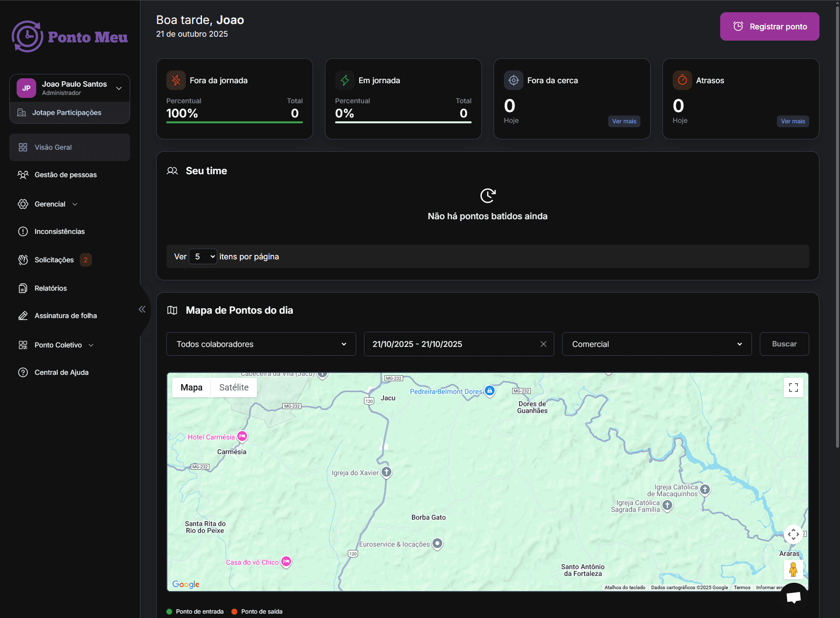
Task: Open Central de Ajuda
Action: (61, 372)
